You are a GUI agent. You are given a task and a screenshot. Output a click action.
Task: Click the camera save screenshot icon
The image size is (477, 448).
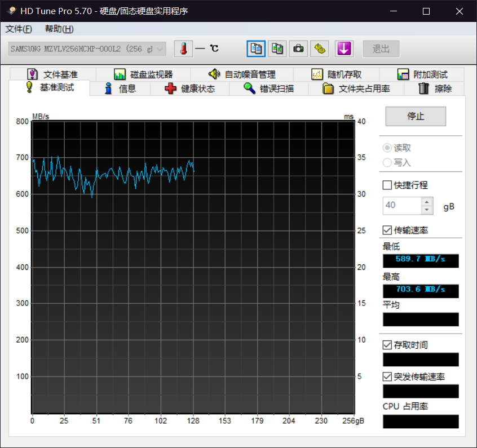pyautogui.click(x=298, y=48)
